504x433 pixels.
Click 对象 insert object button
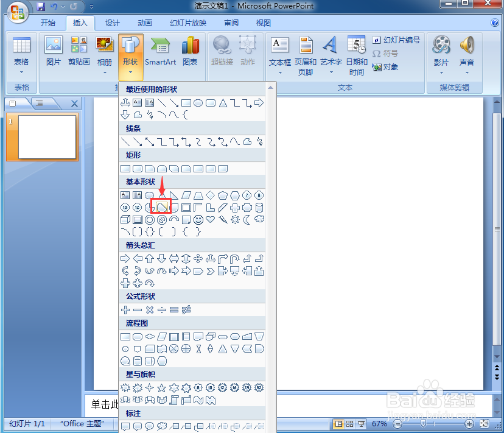385,67
